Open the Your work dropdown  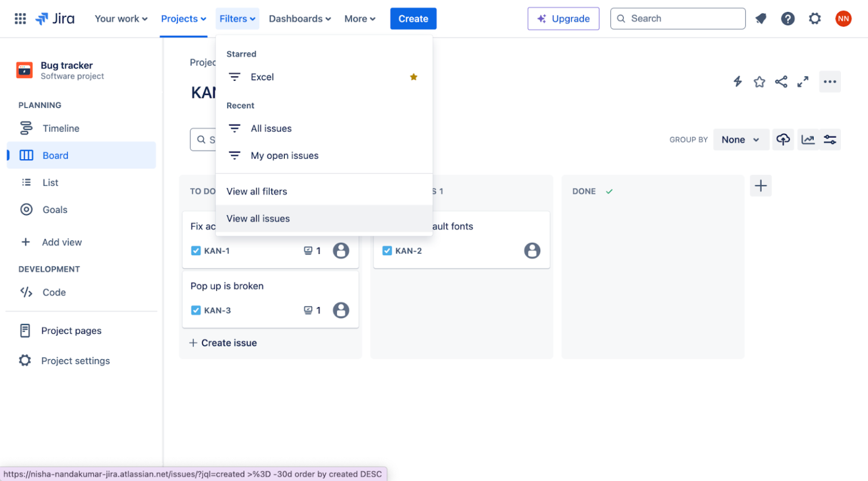click(120, 18)
